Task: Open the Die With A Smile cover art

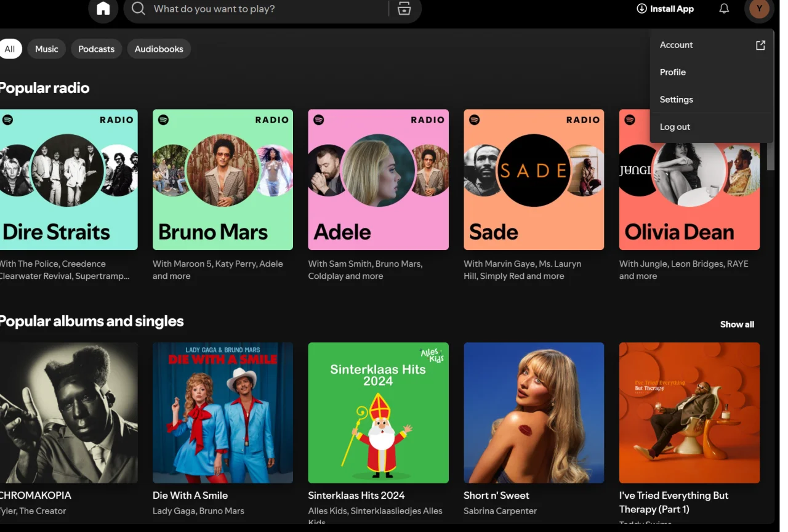Action: coord(223,413)
